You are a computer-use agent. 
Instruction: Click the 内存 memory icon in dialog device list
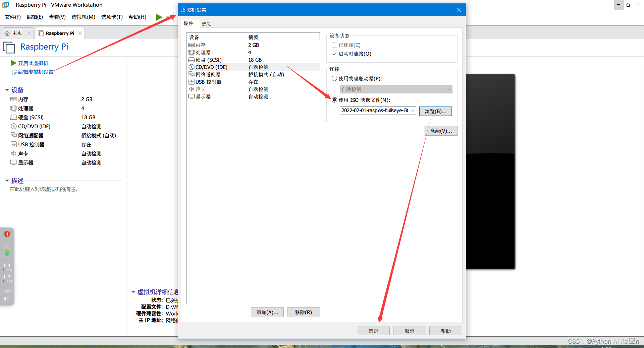coord(192,45)
